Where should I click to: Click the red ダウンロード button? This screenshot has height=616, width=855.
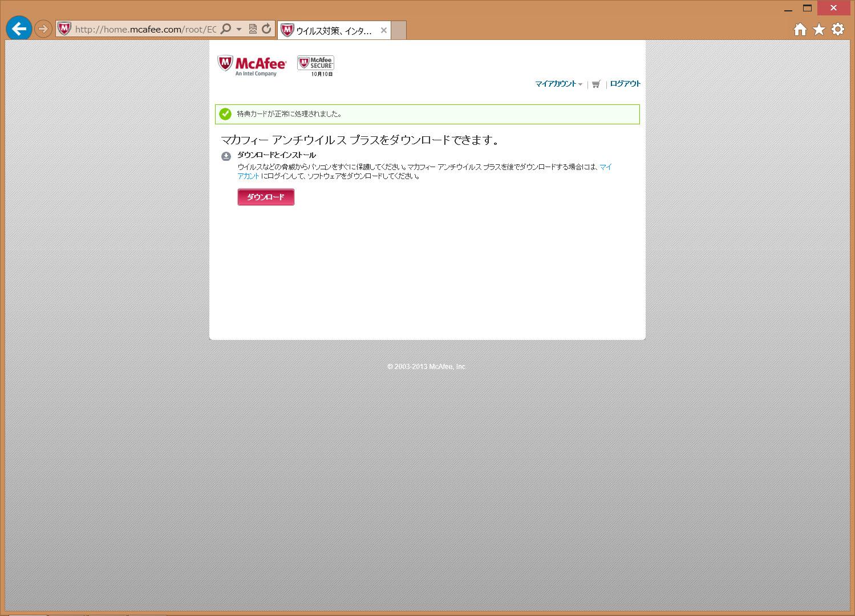pyautogui.click(x=266, y=197)
